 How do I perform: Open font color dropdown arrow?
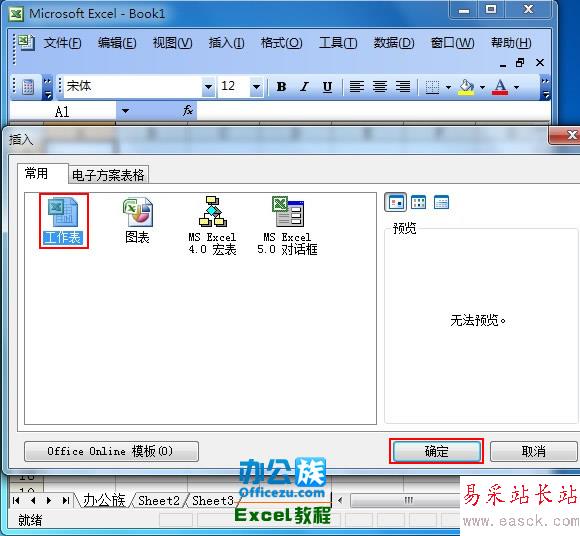point(516,88)
